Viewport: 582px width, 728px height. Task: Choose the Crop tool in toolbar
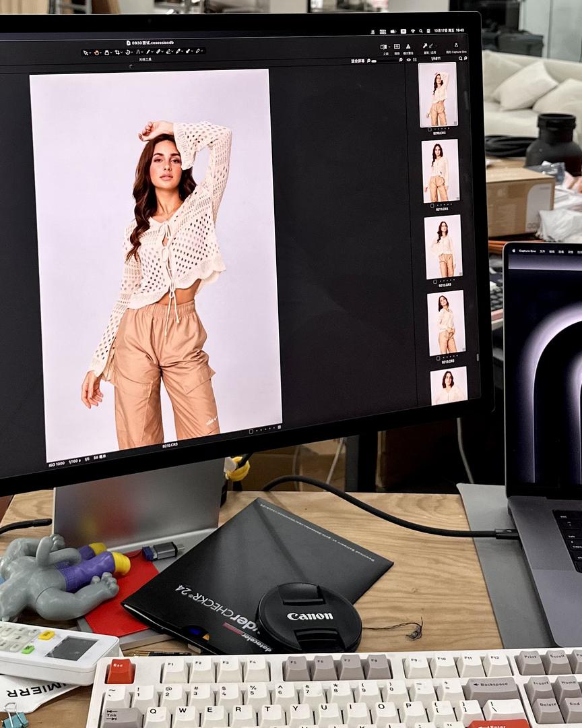[117, 52]
